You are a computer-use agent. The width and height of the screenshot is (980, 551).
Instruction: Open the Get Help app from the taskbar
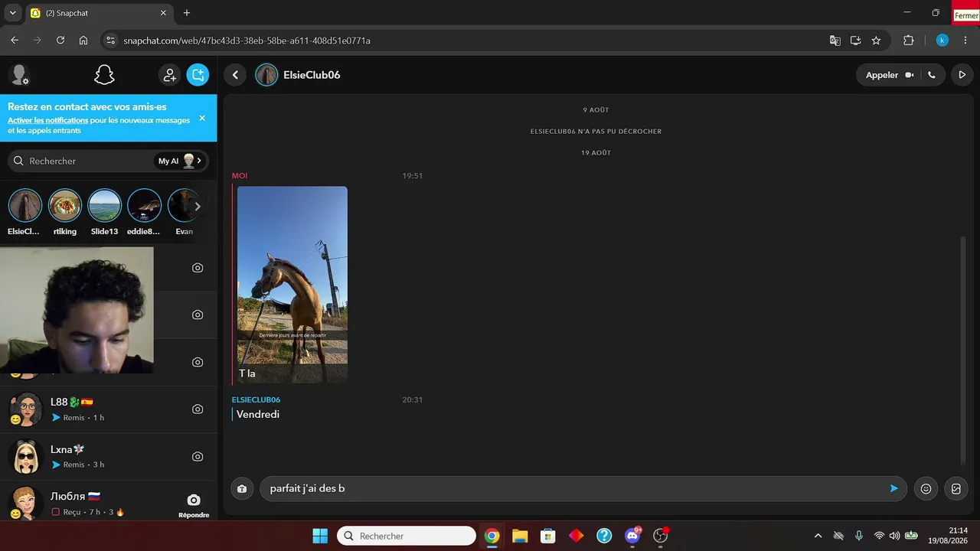[x=604, y=536]
